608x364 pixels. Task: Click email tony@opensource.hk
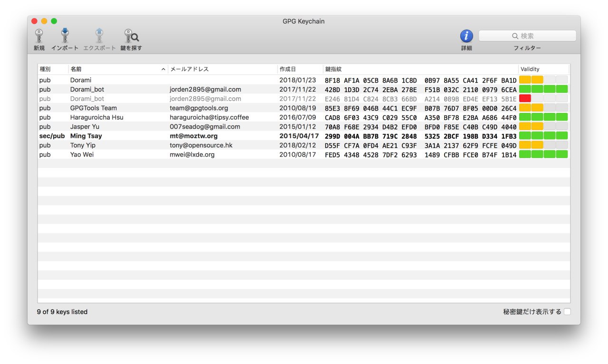point(201,145)
